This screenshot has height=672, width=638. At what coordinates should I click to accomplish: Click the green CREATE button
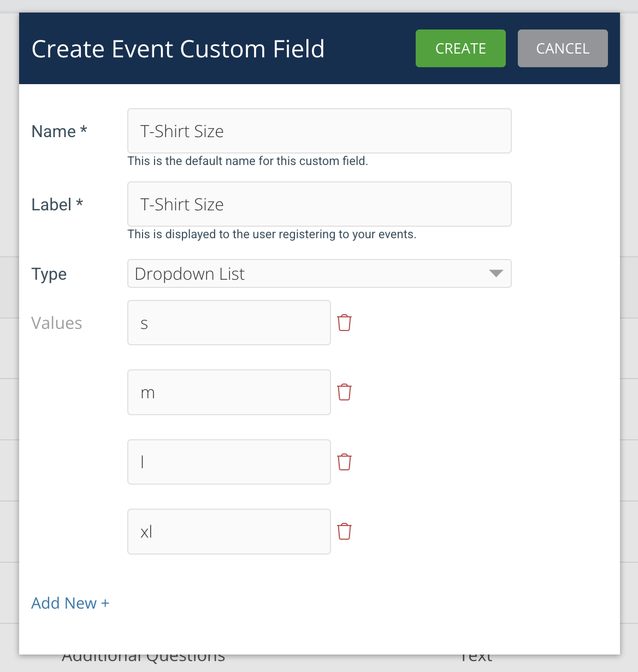coord(460,49)
